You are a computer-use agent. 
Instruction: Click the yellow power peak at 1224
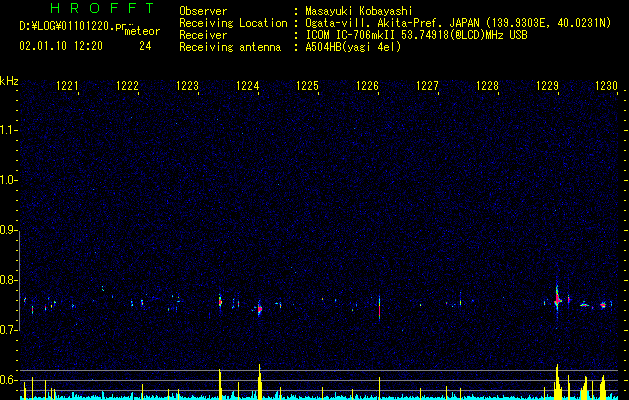(260, 382)
